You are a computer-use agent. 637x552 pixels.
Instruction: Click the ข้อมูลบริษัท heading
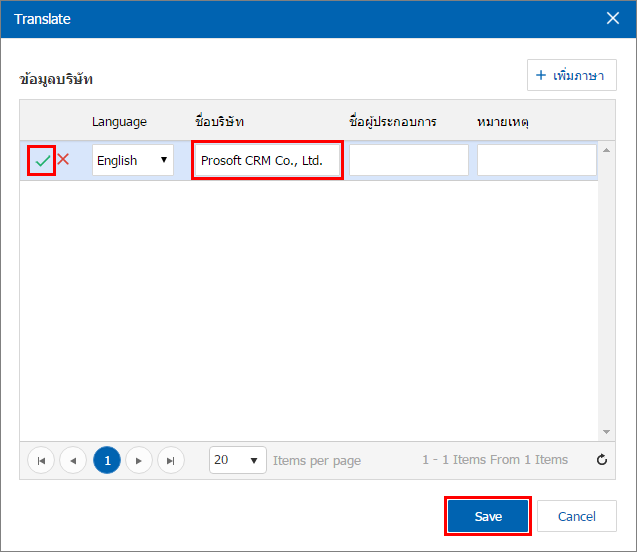pos(56,79)
